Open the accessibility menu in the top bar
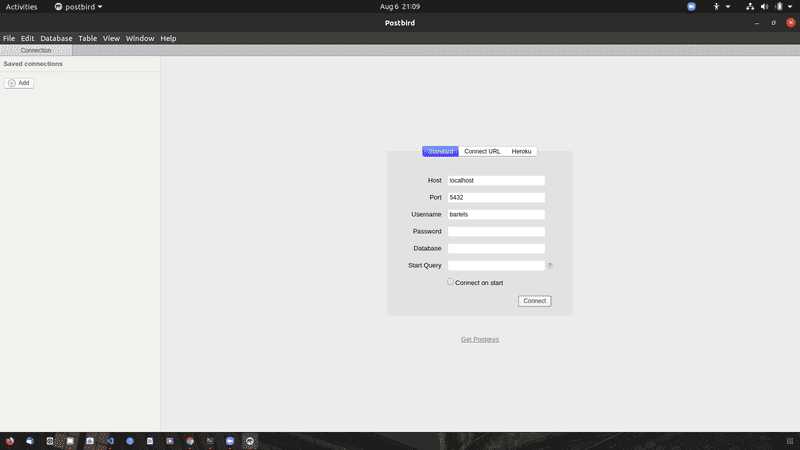This screenshot has width=800, height=450. (x=716, y=7)
